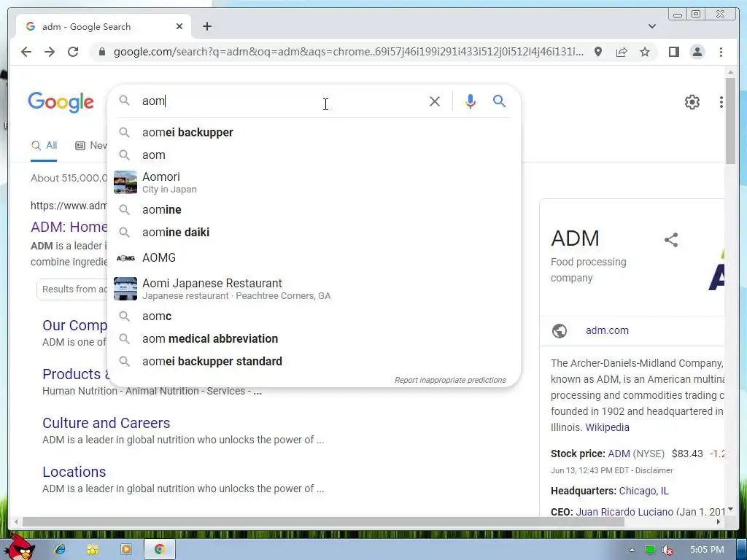Click Report inappropriate predictions
The height and width of the screenshot is (560, 747).
(x=450, y=380)
